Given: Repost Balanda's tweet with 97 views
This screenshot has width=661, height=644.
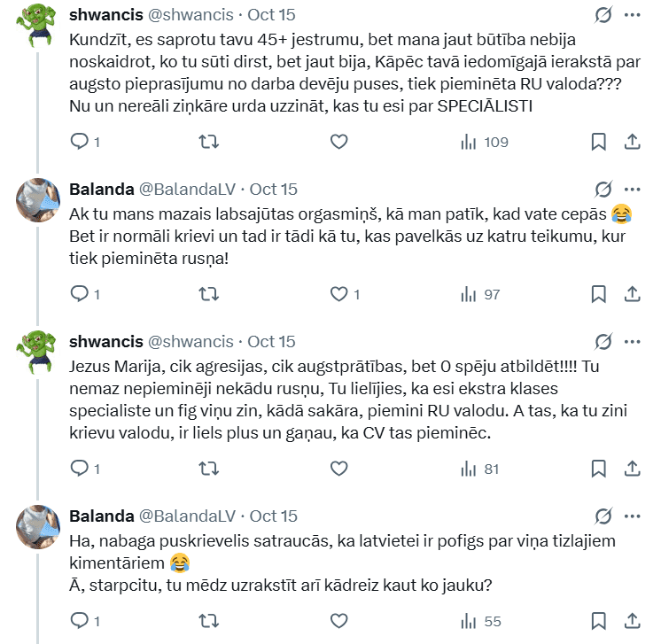Looking at the screenshot, I should (x=208, y=294).
